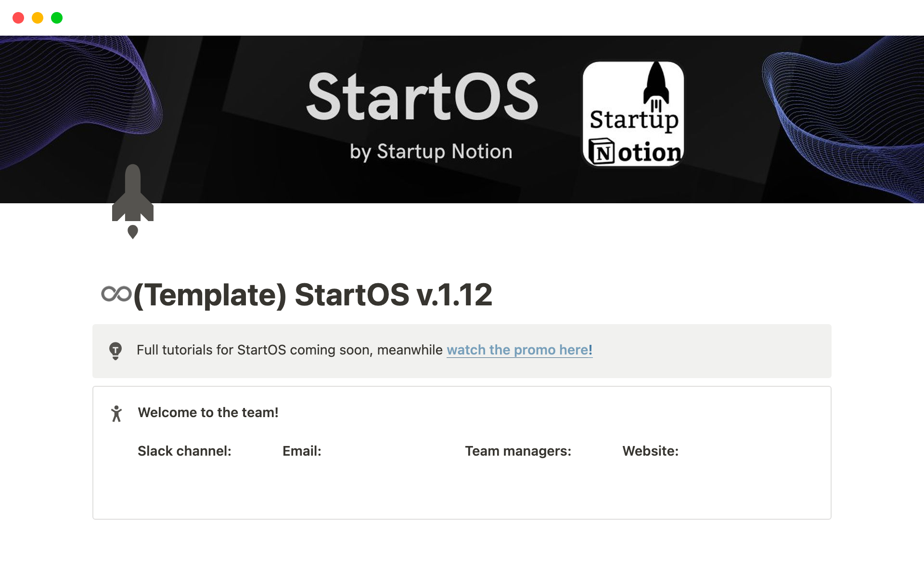This screenshot has width=924, height=578.
Task: Click the red close window button
Action: pyautogui.click(x=18, y=18)
